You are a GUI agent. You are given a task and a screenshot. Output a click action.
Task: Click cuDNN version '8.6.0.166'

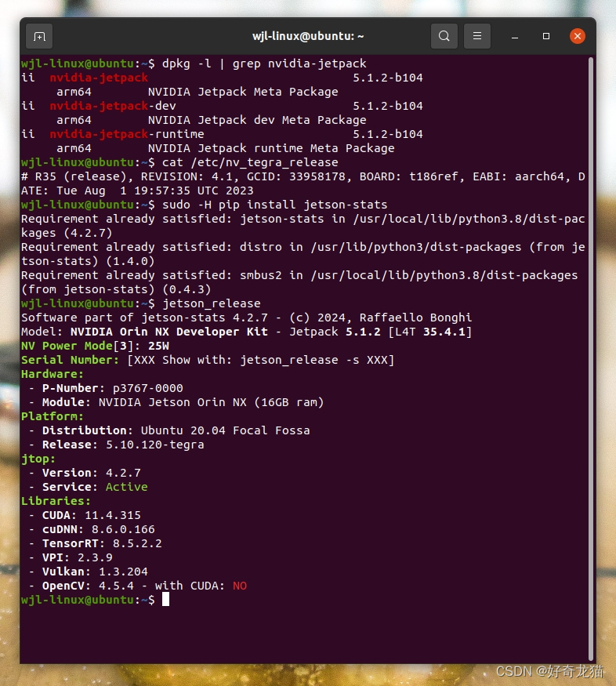[x=123, y=529]
